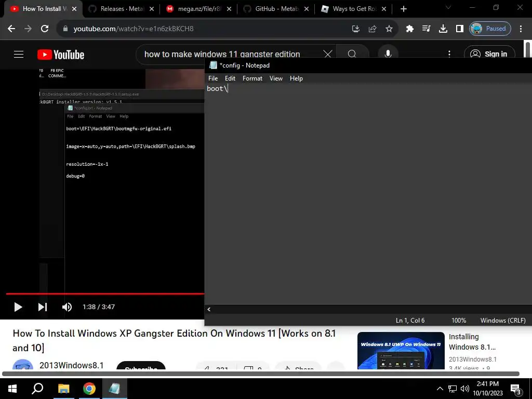Open the Windows Start button
Screen dimensions: 532x399
tap(12, 389)
